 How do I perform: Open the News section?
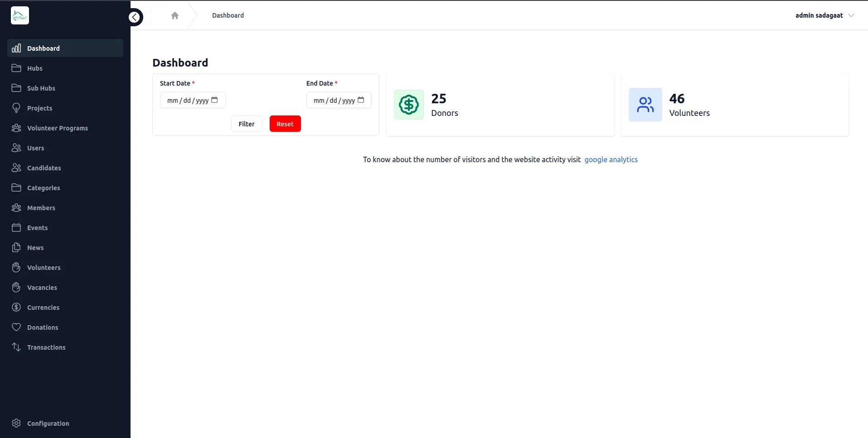(x=65, y=247)
